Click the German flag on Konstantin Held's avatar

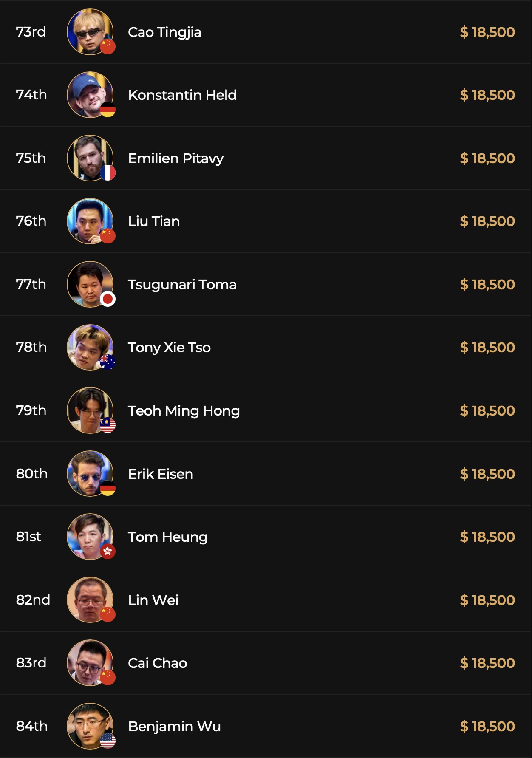(108, 110)
